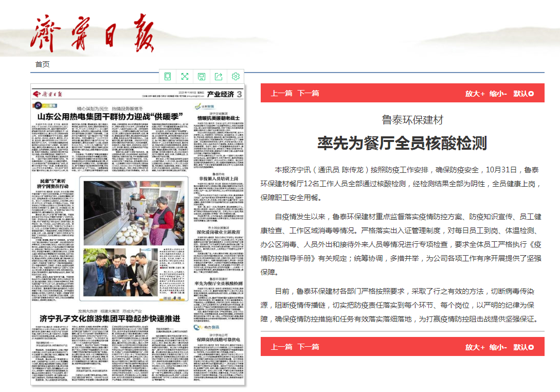Shrink text with 缩小- above the article
This screenshot has width=560, height=392.
click(498, 94)
